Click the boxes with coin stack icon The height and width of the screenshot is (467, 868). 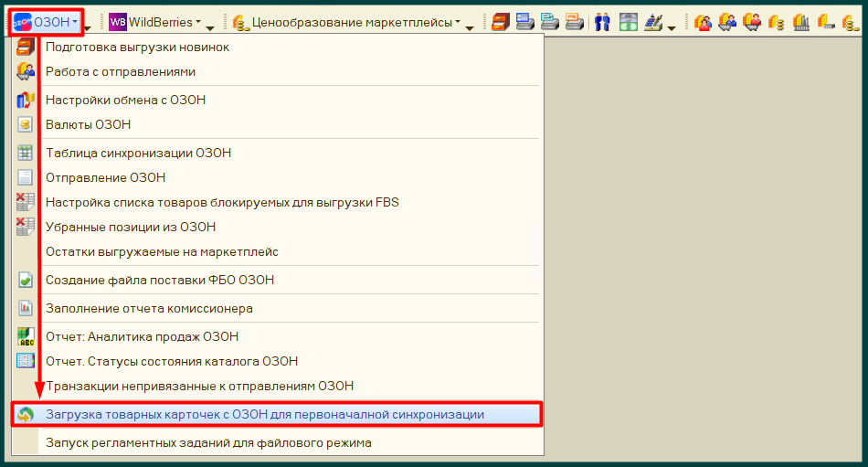pos(776,22)
